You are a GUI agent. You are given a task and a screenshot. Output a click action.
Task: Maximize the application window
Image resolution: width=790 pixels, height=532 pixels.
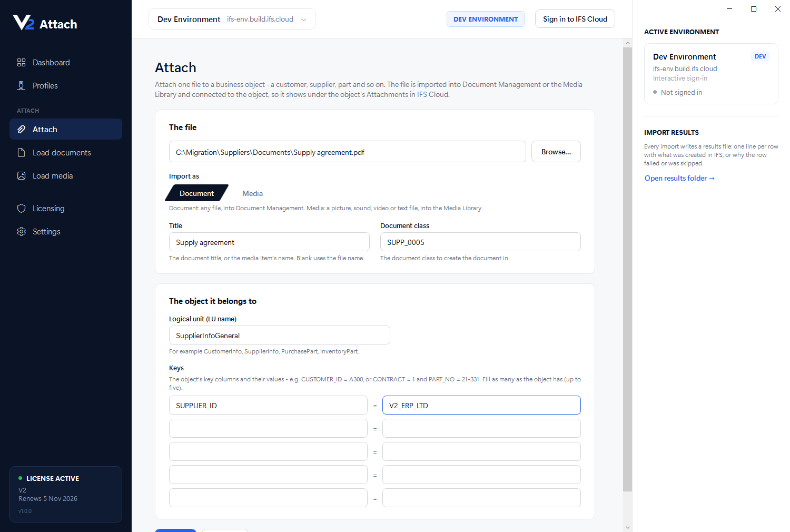pos(754,9)
